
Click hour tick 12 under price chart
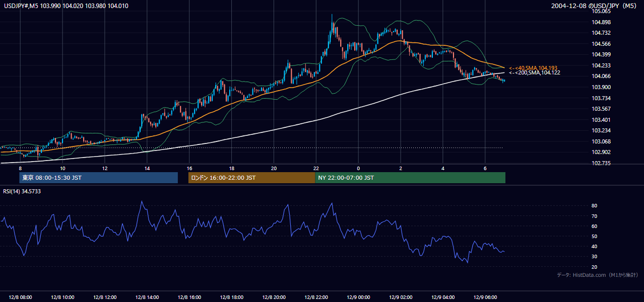tap(105, 168)
